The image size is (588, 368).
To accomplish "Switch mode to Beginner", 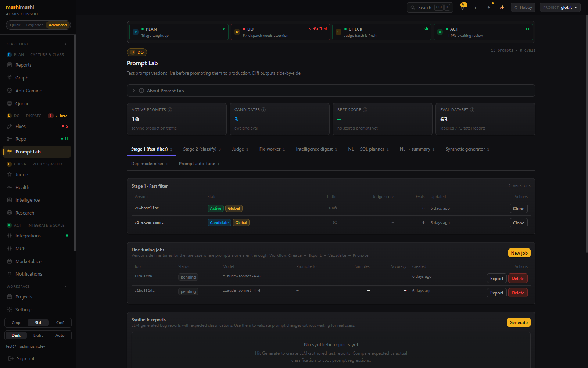I will coord(34,25).
